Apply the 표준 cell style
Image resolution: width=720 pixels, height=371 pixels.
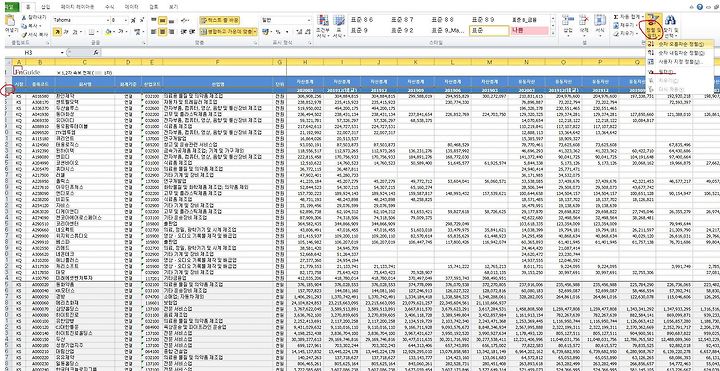tap(489, 31)
